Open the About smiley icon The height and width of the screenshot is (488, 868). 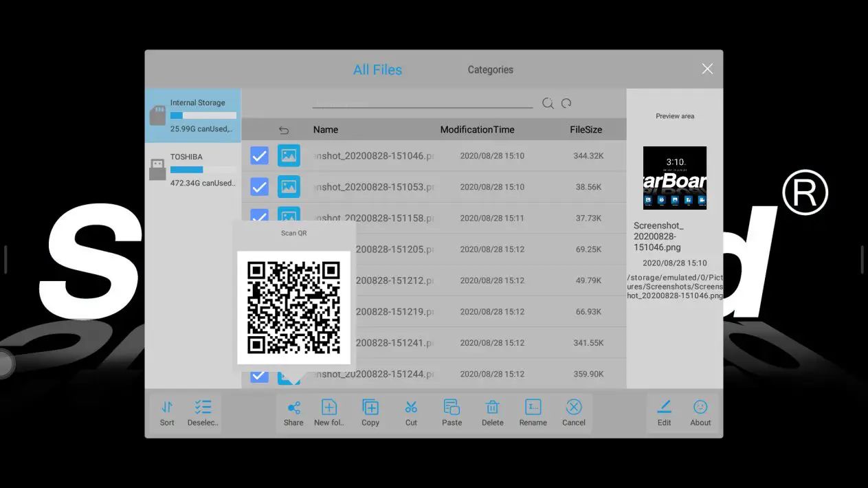(700, 407)
